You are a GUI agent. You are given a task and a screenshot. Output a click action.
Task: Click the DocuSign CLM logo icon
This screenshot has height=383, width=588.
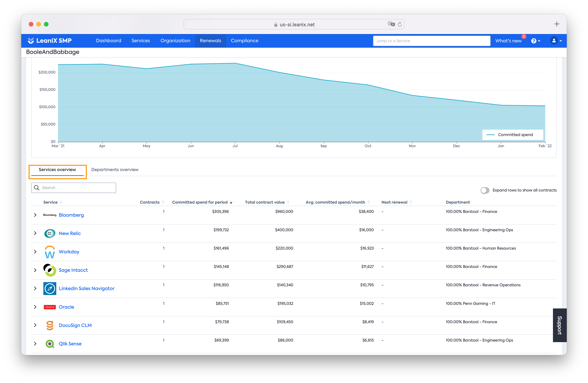50,325
